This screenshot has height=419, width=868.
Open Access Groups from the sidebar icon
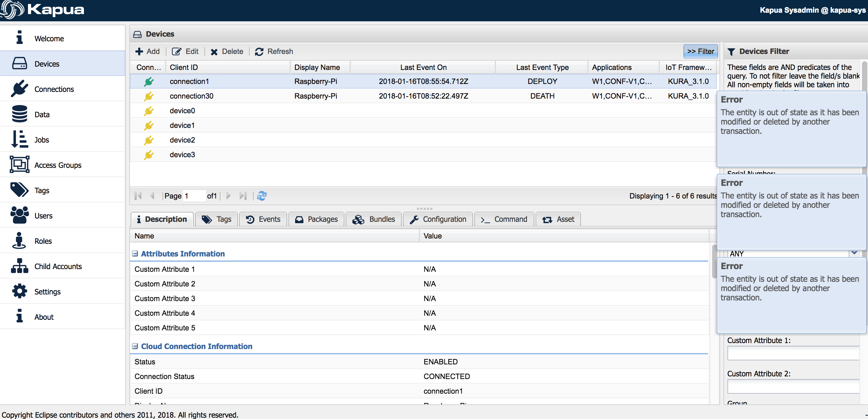point(19,164)
